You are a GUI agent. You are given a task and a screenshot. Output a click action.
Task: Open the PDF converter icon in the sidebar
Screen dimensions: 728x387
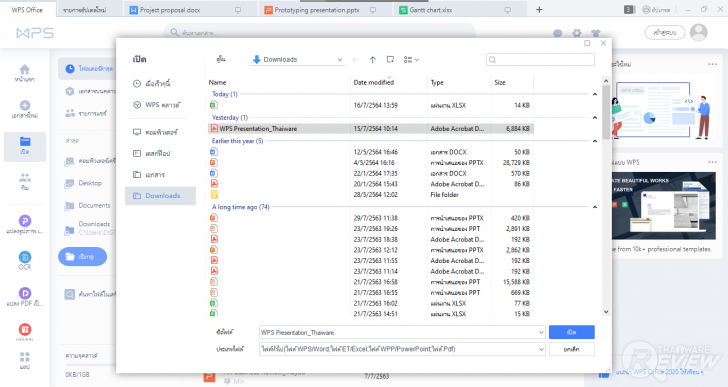click(25, 293)
